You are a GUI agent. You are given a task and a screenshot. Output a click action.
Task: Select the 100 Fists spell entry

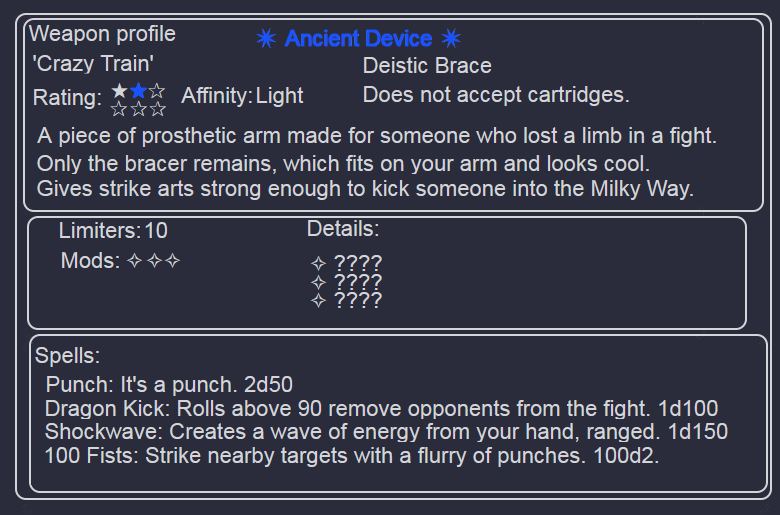[352, 455]
